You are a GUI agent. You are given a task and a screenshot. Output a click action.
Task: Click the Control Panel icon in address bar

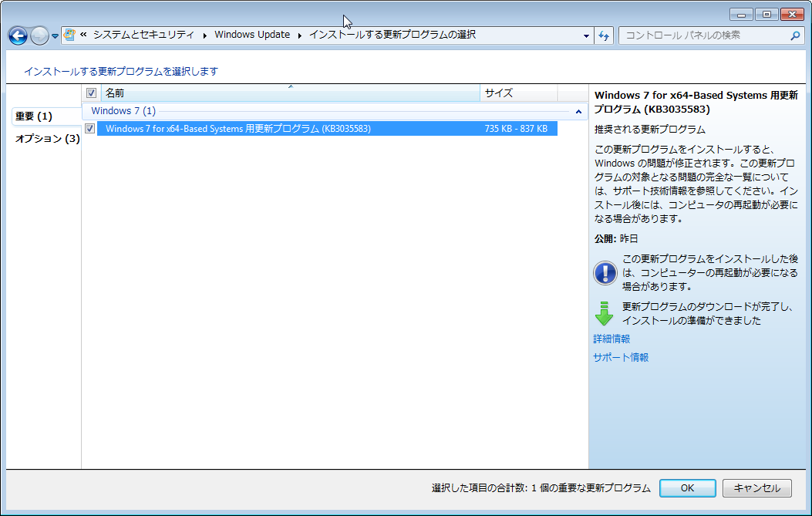[x=69, y=35]
